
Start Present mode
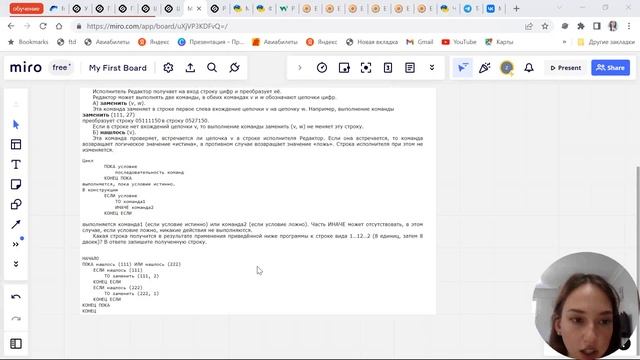tap(565, 68)
